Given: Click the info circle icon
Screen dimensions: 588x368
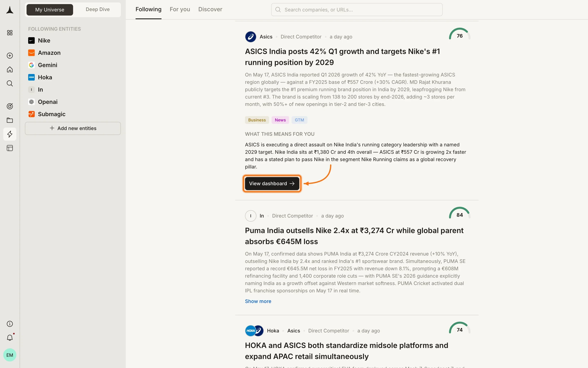Looking at the screenshot, I should pos(10,324).
